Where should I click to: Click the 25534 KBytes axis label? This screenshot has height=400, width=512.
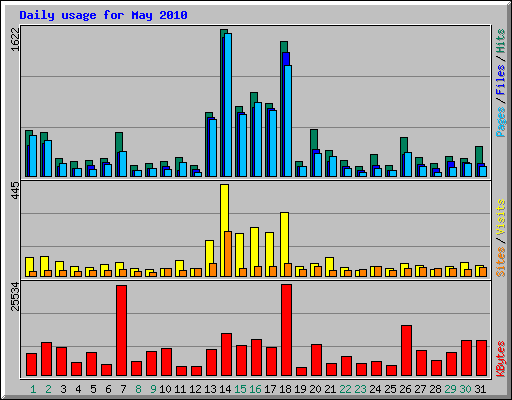[x=15, y=296]
